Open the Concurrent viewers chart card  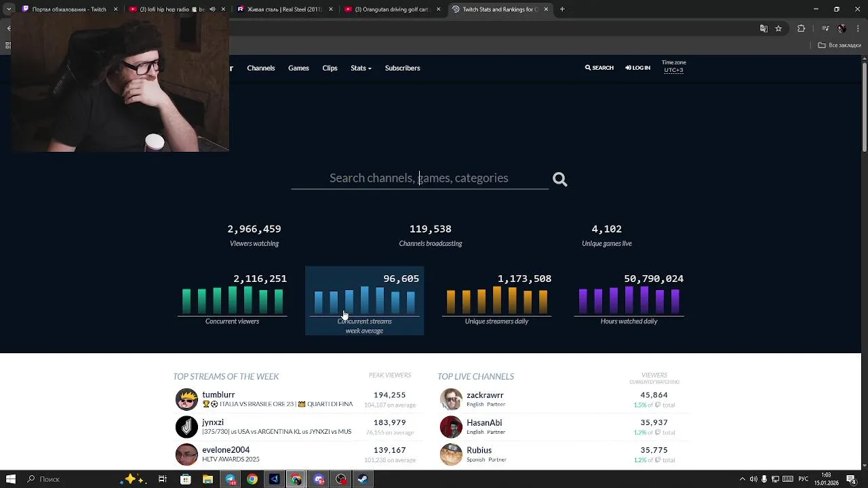[233, 299]
